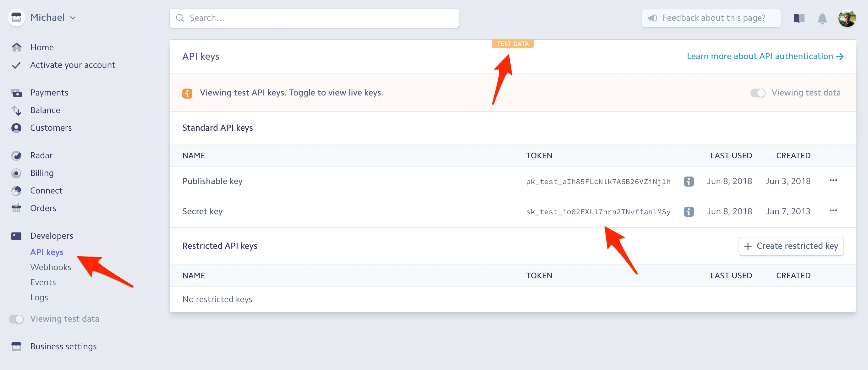Click the Balance arrows icon
Screen dimensions: 868x370
point(16,111)
